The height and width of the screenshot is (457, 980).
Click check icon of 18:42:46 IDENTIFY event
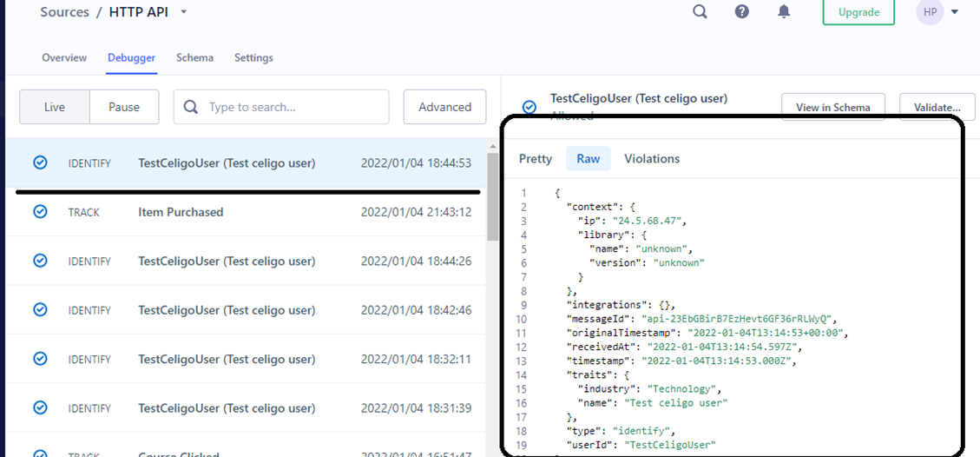click(40, 310)
